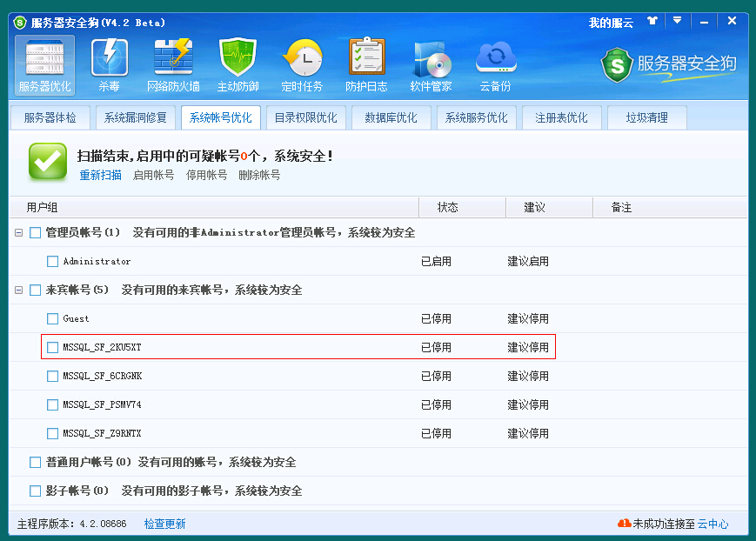
Task: Click the 备注 column header
Action: pos(670,207)
